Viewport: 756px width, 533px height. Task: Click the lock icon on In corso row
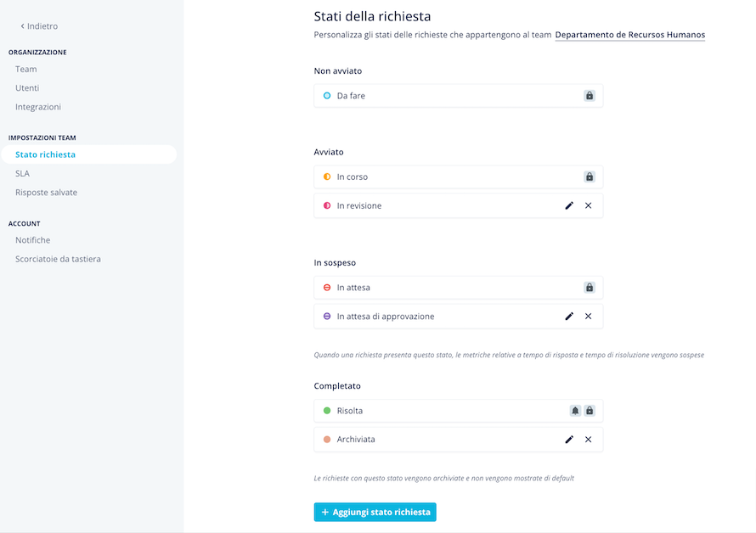pyautogui.click(x=590, y=177)
